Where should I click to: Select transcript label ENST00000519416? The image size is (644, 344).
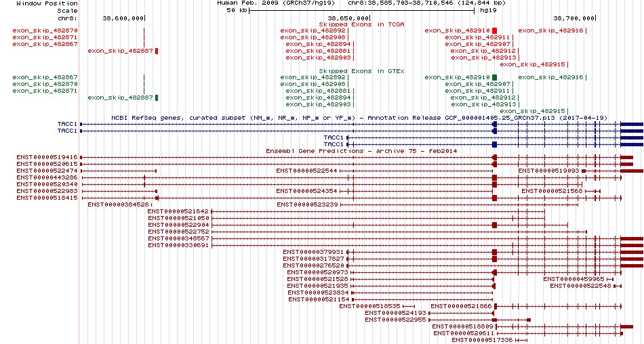(x=47, y=157)
